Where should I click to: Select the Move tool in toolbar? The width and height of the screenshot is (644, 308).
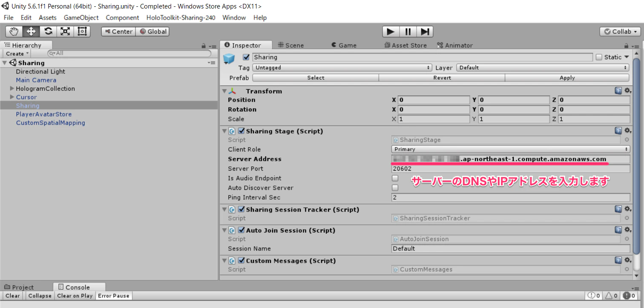(31, 32)
